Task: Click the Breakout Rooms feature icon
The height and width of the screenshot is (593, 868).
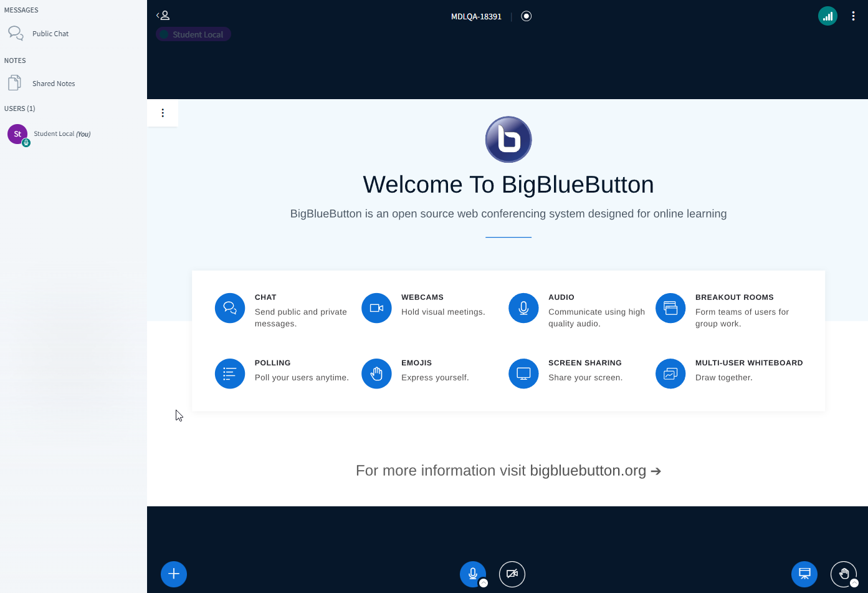Action: [670, 308]
